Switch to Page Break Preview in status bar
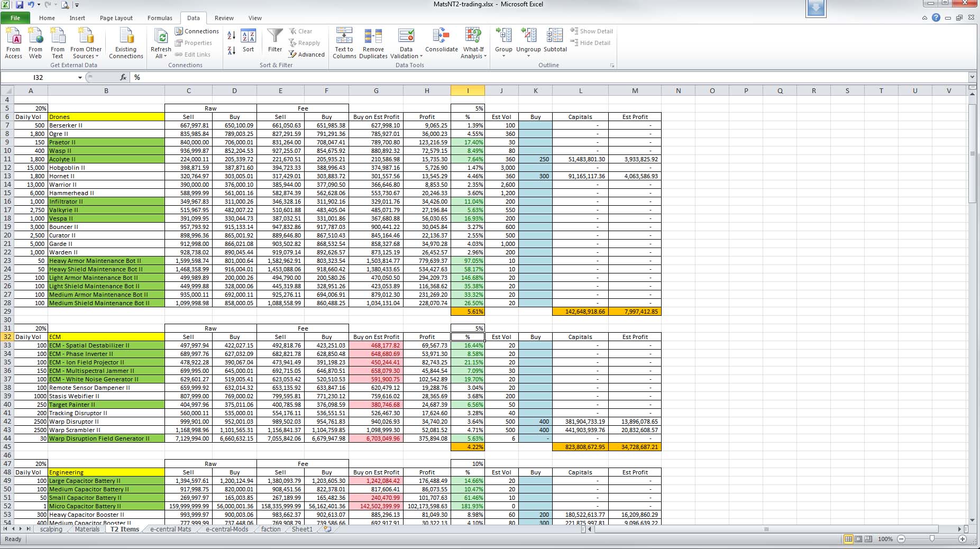Image resolution: width=980 pixels, height=549 pixels. (x=868, y=539)
